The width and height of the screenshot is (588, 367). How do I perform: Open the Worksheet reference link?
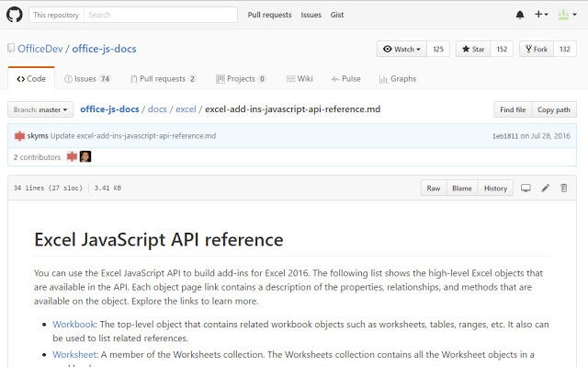[x=74, y=355]
